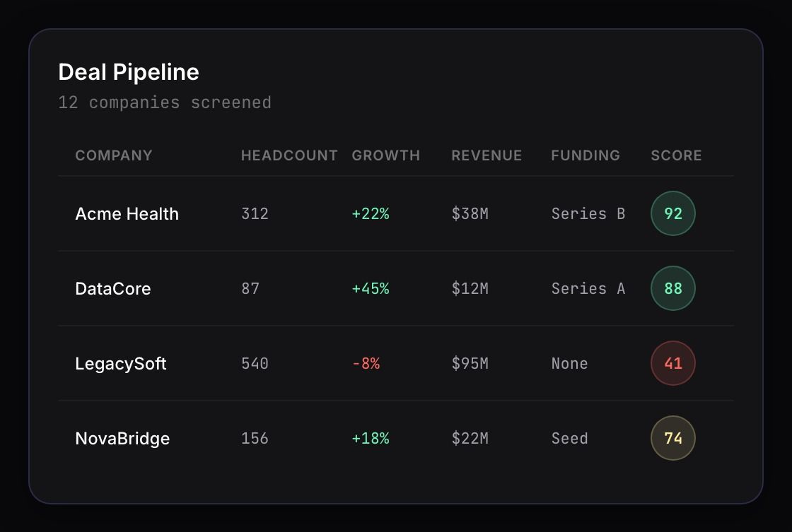792x532 pixels.
Task: Click the SCORE column header
Action: tap(676, 155)
